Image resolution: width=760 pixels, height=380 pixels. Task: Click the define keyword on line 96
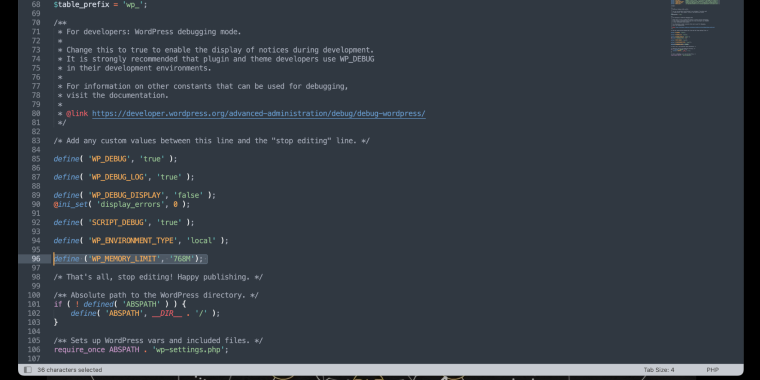[66, 259]
